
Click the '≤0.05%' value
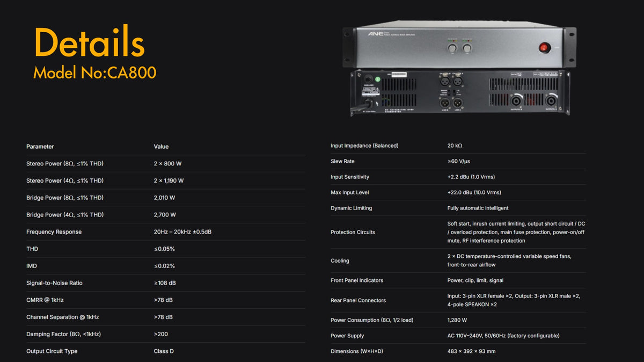click(x=164, y=249)
